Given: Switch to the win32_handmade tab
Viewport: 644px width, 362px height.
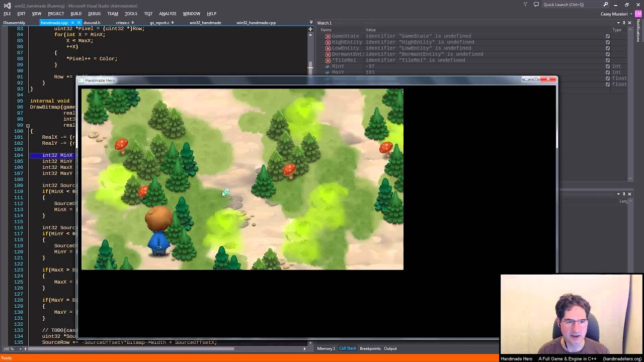Looking at the screenshot, I should pos(205,23).
